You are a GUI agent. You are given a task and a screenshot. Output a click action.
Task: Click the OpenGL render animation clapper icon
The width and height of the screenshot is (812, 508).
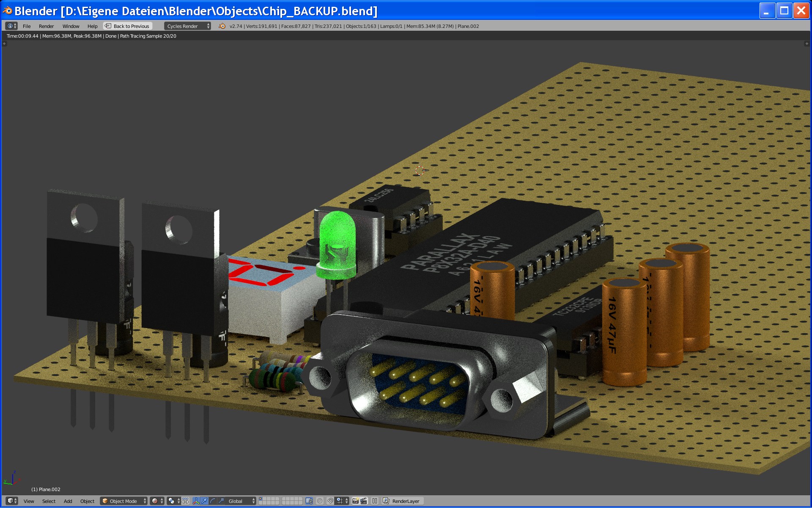[364, 501]
